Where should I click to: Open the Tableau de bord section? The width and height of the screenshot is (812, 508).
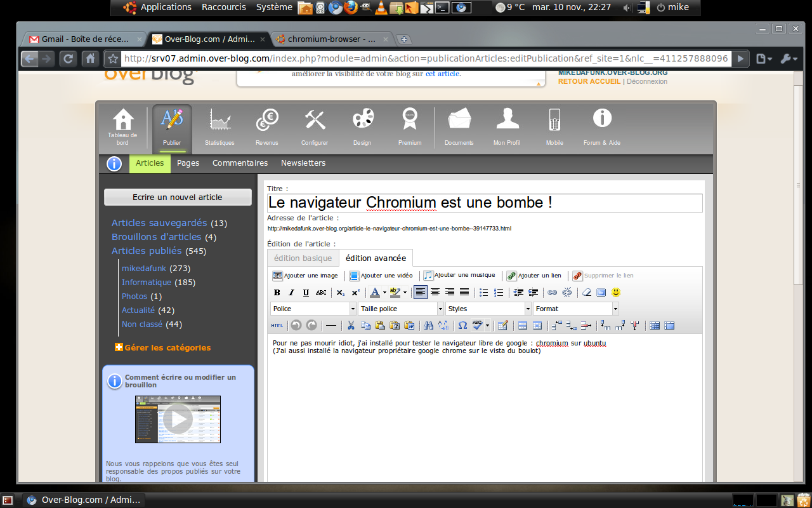click(122, 127)
